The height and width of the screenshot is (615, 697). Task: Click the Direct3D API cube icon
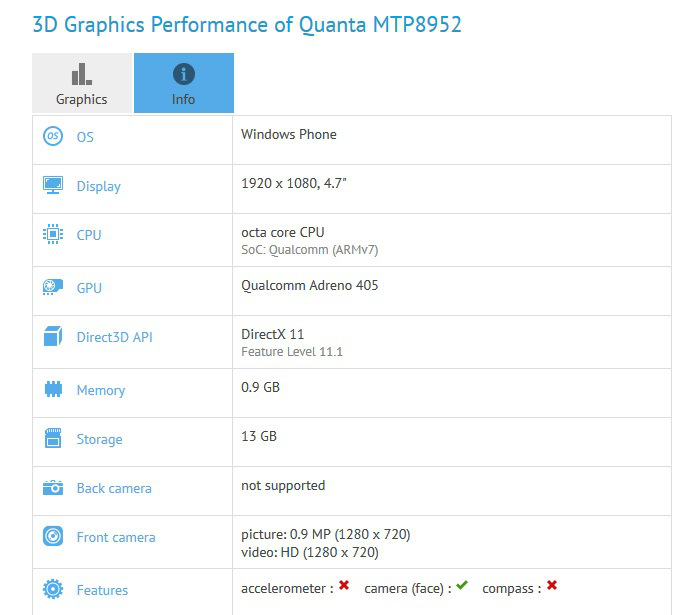coord(53,337)
